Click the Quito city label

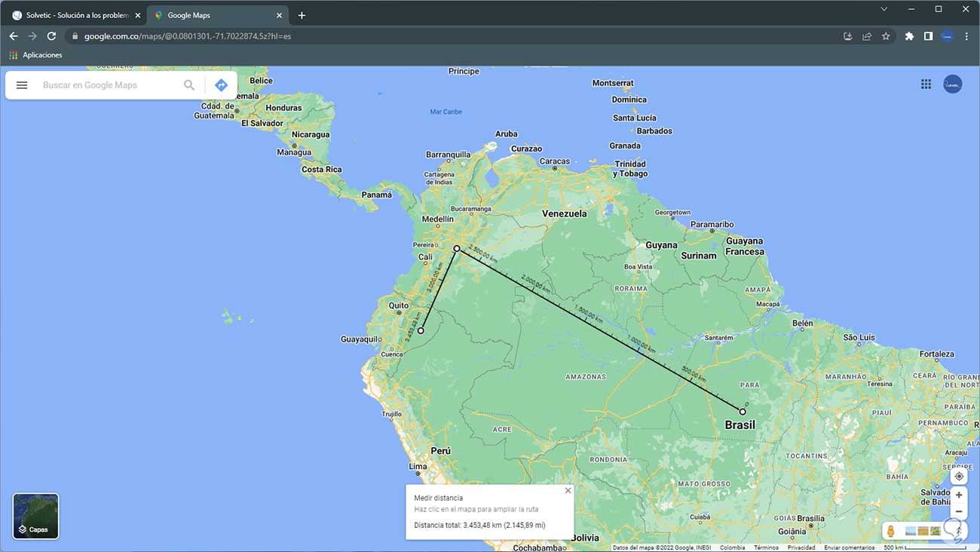(399, 305)
